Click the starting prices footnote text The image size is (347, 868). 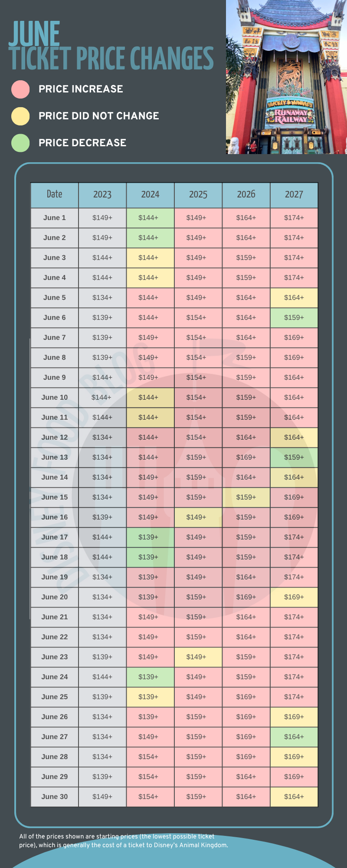pyautogui.click(x=123, y=841)
